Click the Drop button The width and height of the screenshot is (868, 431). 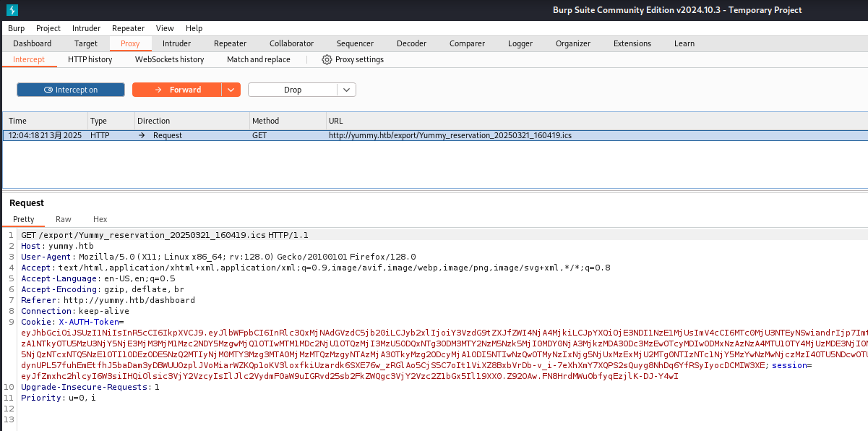point(293,90)
